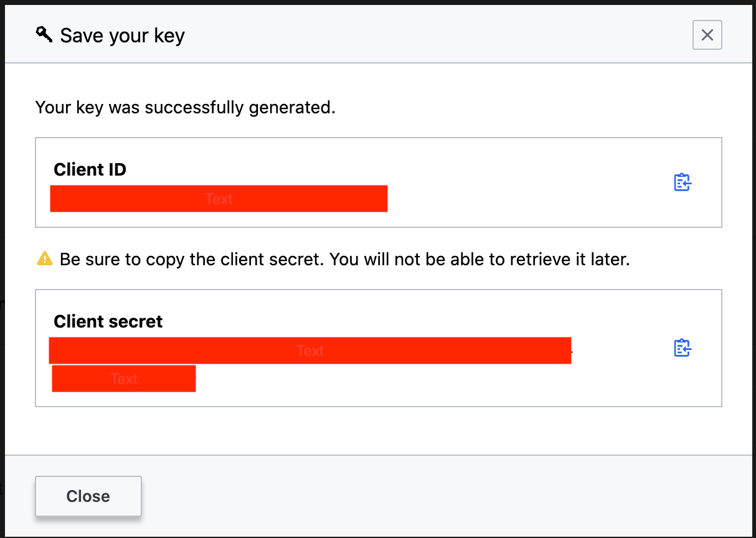Copy the Client secret to clipboard
756x538 pixels.
click(x=683, y=348)
